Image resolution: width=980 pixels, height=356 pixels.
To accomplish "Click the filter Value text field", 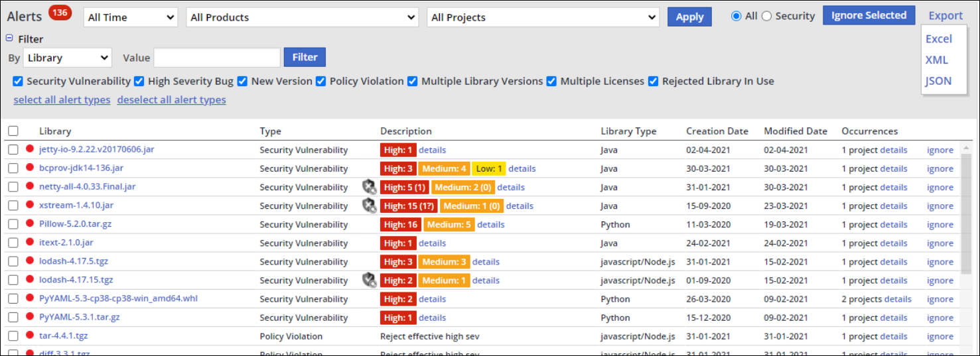I will click(216, 58).
